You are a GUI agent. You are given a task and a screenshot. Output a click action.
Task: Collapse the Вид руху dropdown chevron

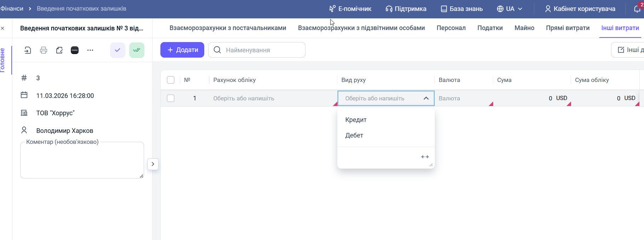[x=426, y=98]
